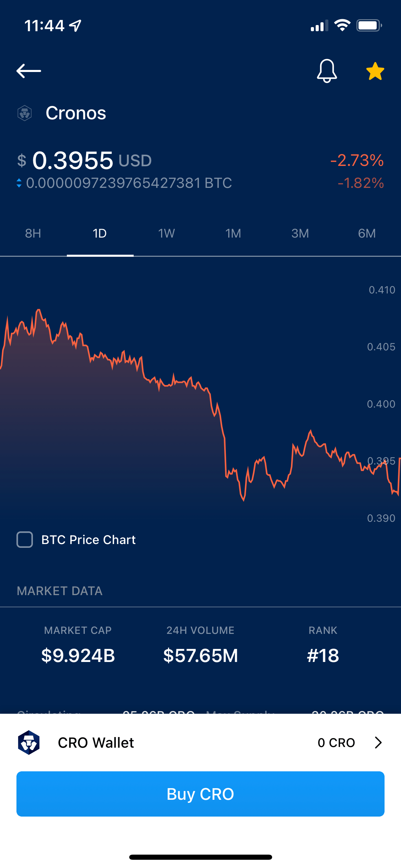Enable the BTC Price Chart checkbox
This screenshot has height=868, width=401.
[25, 540]
